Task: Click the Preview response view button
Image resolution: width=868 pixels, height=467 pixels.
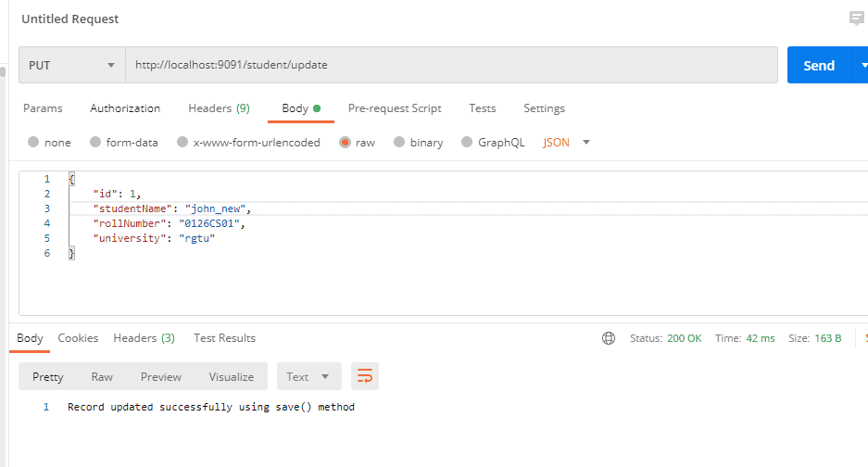Action: [x=160, y=376]
